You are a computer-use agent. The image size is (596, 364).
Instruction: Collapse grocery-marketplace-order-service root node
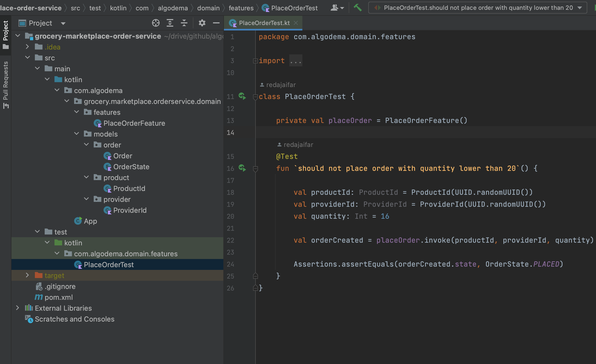click(x=18, y=36)
